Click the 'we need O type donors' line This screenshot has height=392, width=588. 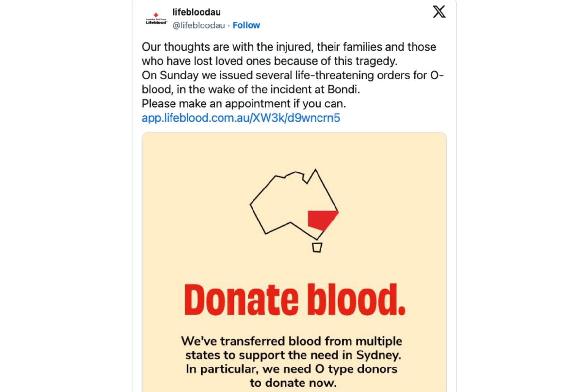291,369
